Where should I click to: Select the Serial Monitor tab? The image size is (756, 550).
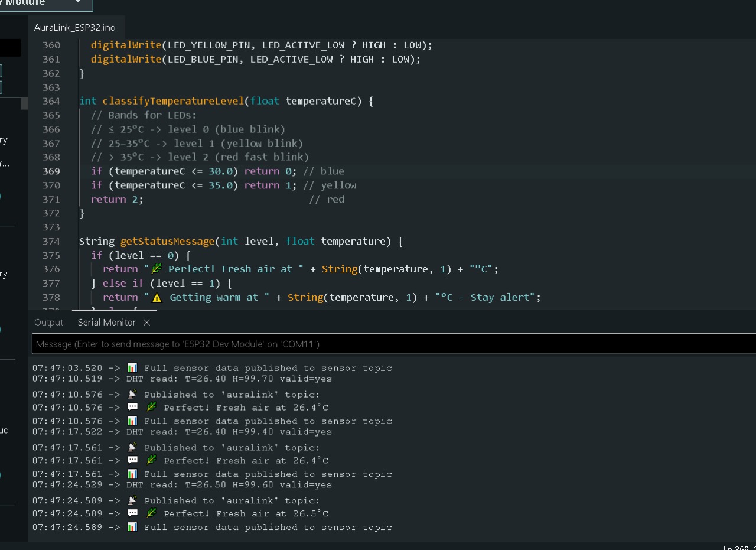[106, 322]
